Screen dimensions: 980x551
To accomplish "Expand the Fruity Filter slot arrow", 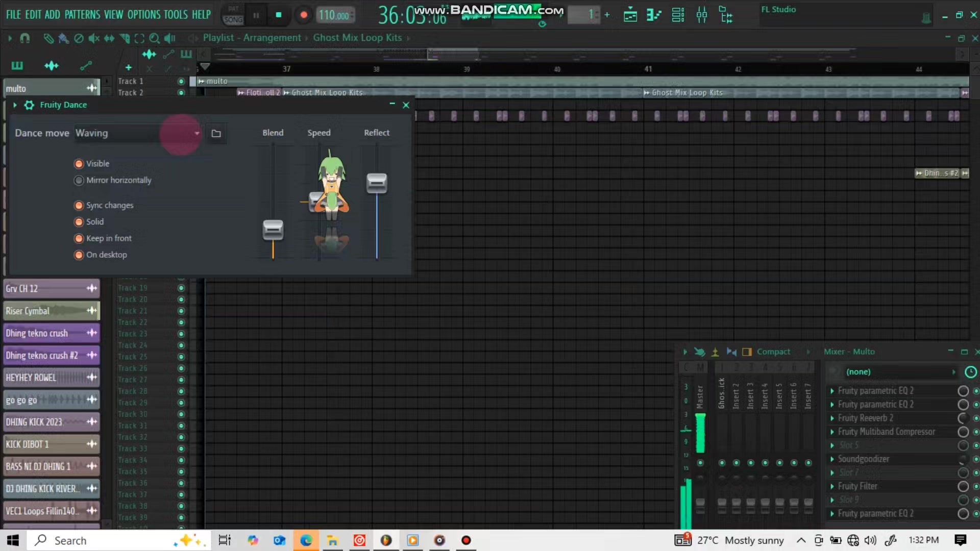I will point(832,487).
